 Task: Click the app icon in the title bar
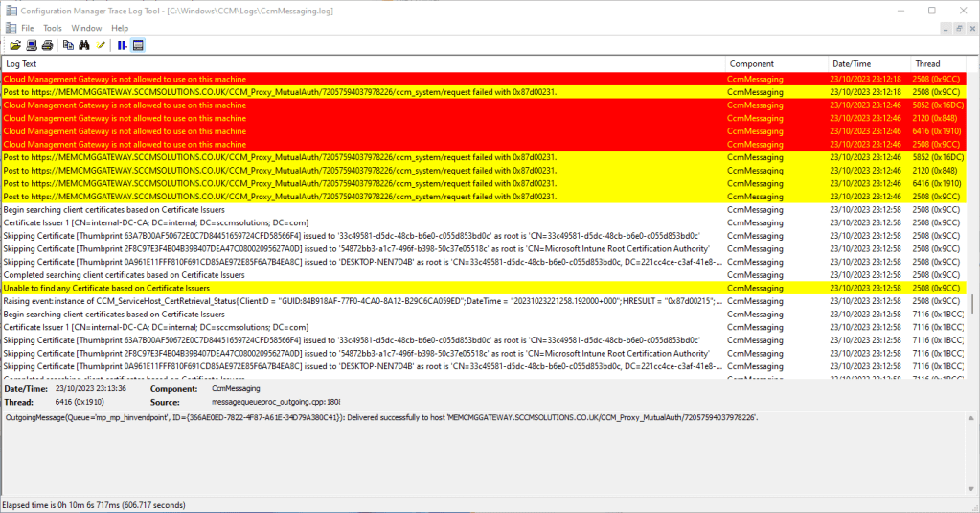click(11, 11)
